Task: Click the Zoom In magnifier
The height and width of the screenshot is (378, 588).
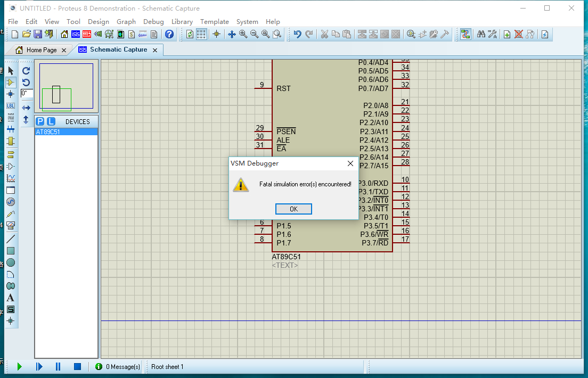Action: pos(243,35)
